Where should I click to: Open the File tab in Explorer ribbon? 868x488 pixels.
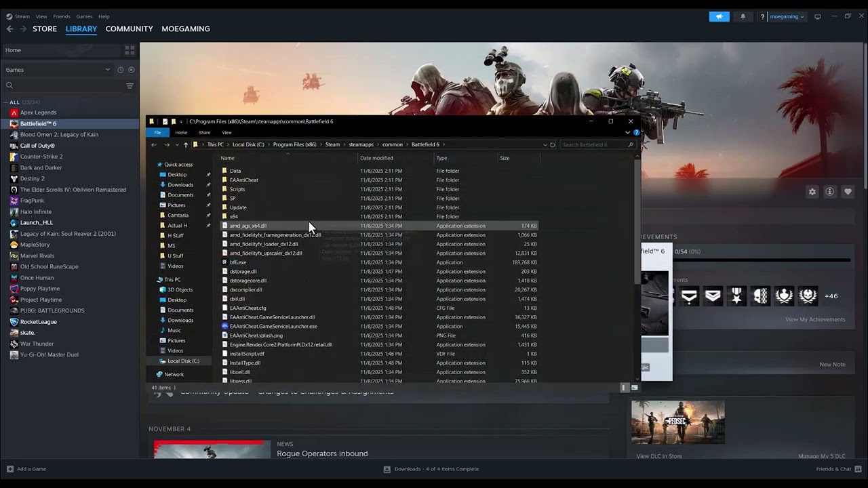point(157,133)
